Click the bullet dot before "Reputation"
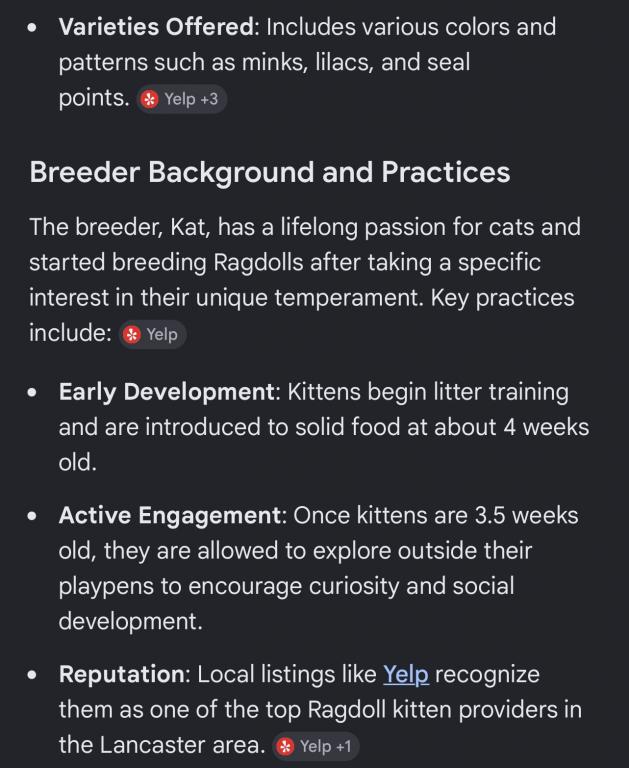This screenshot has width=629, height=768. point(35,676)
